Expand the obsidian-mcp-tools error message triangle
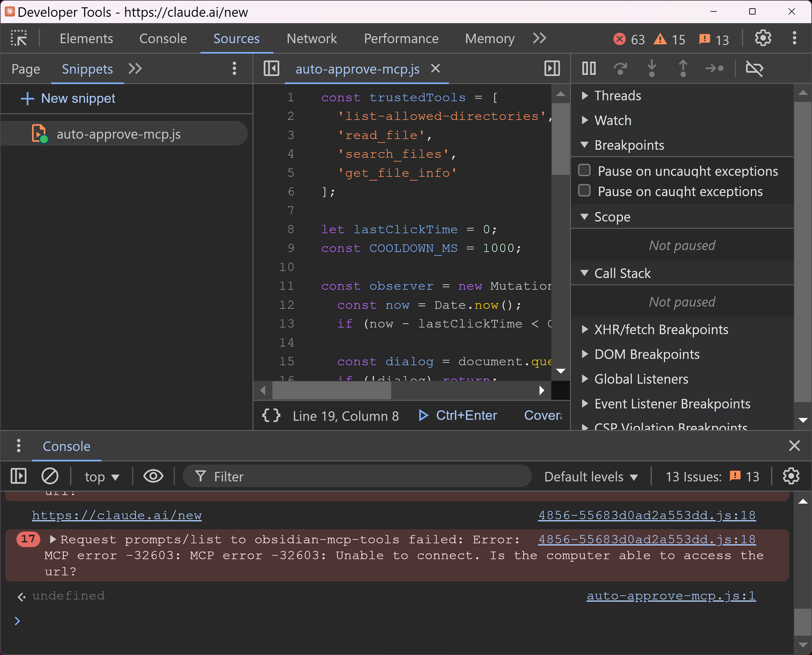Screen dimensions: 812x655 52,539
